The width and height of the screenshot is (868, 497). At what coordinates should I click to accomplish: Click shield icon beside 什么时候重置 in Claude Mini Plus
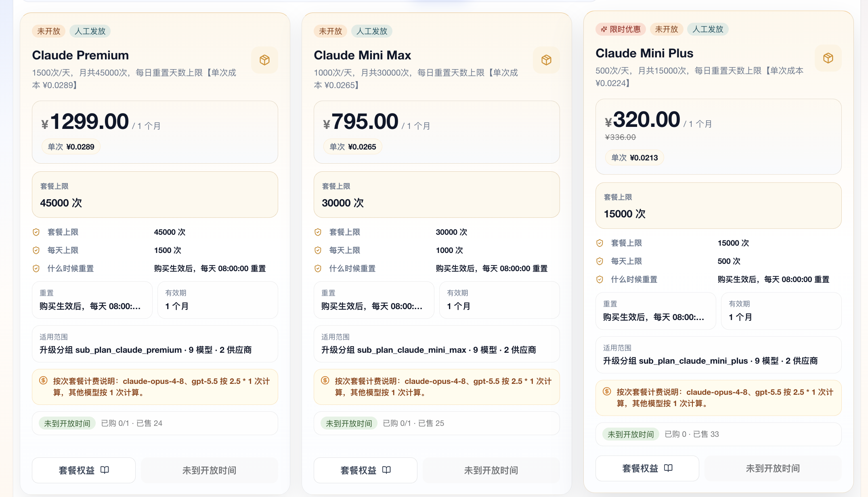(x=600, y=279)
